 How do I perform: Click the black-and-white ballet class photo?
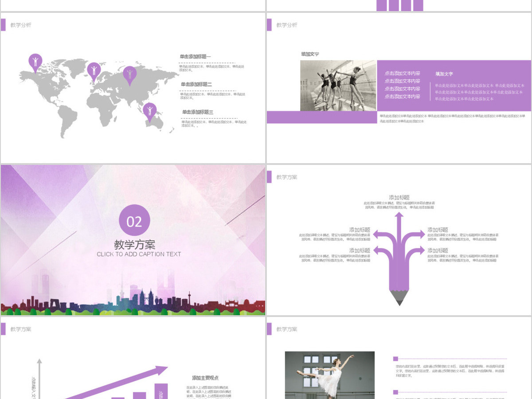pyautogui.click(x=338, y=86)
